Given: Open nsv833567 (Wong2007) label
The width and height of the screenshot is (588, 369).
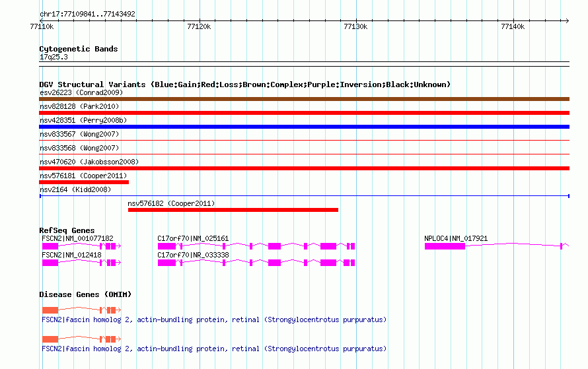Looking at the screenshot, I should 79,134.
